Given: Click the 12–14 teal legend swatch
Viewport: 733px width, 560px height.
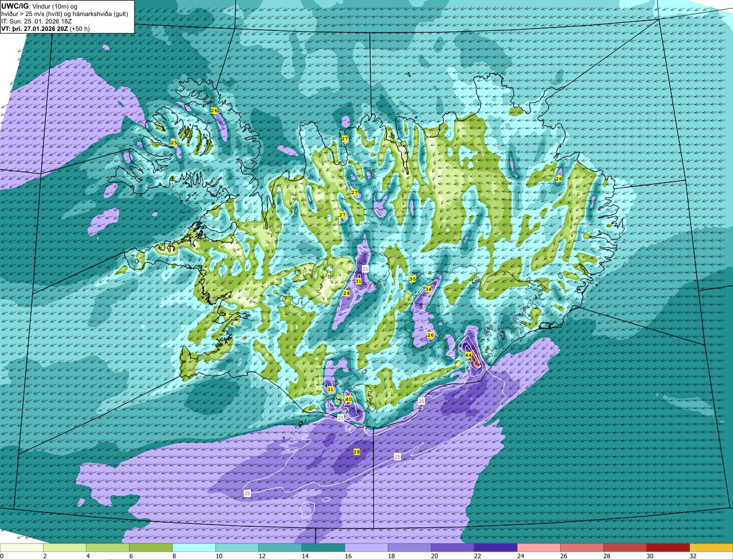Looking at the screenshot, I should 280,548.
